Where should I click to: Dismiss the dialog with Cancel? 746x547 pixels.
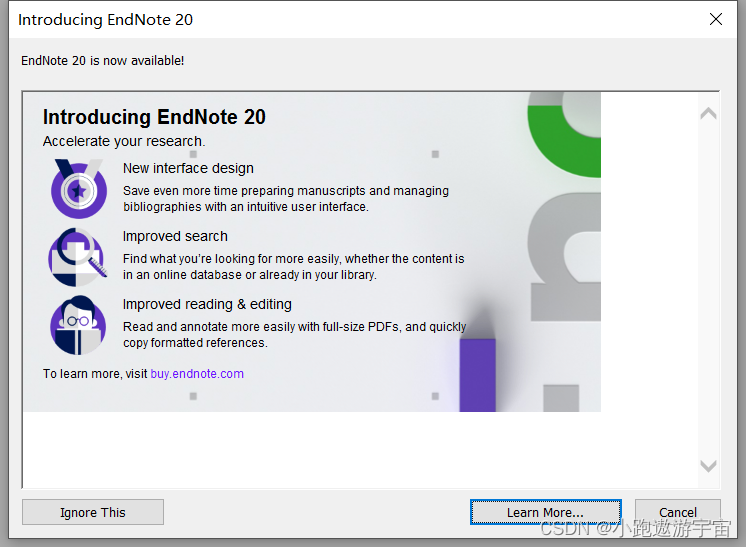pyautogui.click(x=677, y=512)
